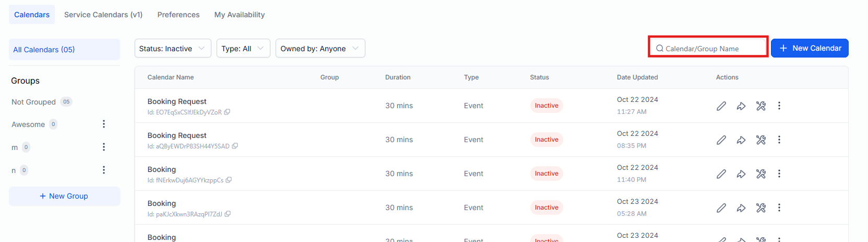
Task: Copy ID aQByEWDrP83SH44Y5SAD via copy icon
Action: (x=235, y=146)
